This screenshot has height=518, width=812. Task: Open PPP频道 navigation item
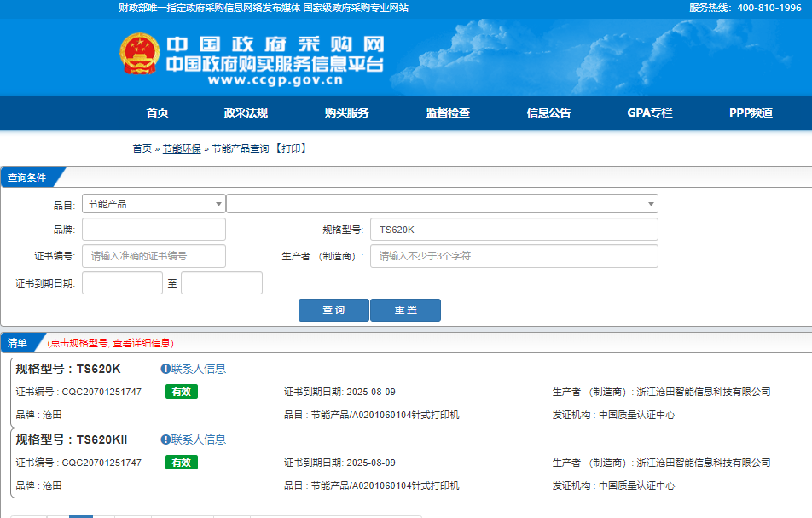751,113
